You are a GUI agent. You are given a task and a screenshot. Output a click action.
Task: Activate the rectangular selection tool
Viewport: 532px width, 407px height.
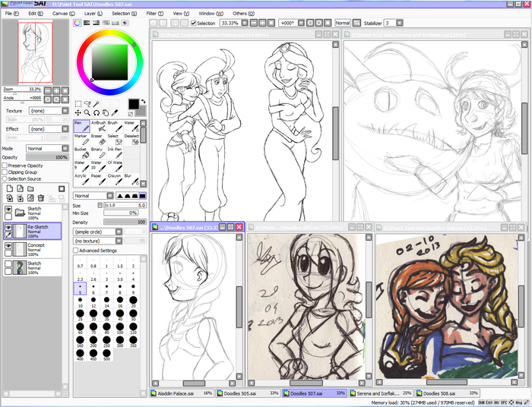(x=78, y=104)
